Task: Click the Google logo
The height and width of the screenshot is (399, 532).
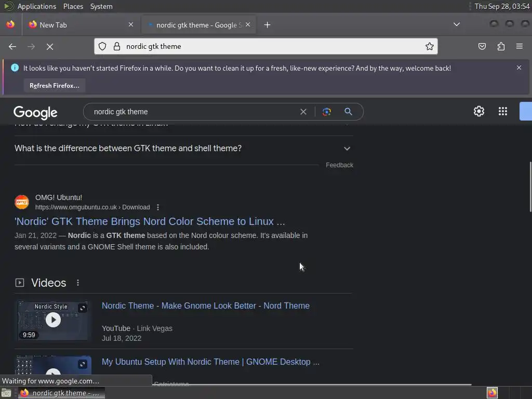Action: pos(35,112)
